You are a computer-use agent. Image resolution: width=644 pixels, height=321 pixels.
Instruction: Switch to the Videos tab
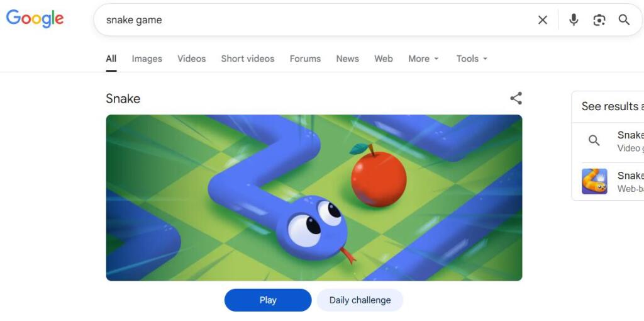(x=191, y=59)
